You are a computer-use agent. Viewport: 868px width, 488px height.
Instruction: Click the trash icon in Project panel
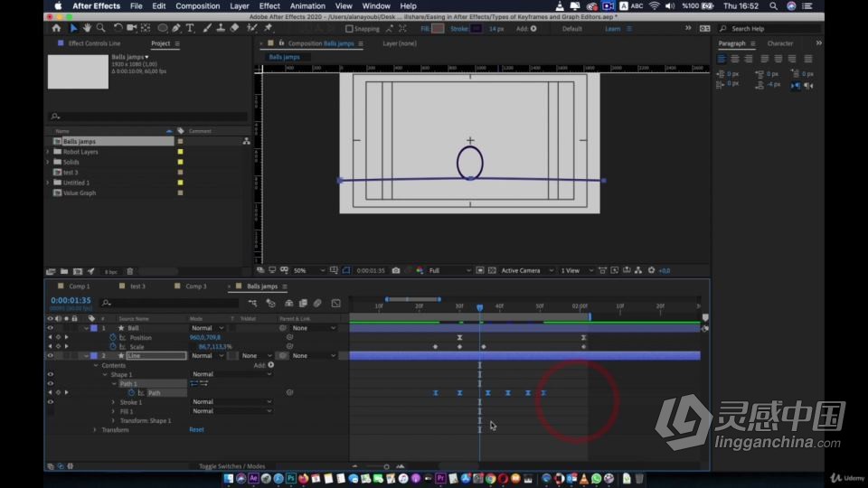pos(130,272)
